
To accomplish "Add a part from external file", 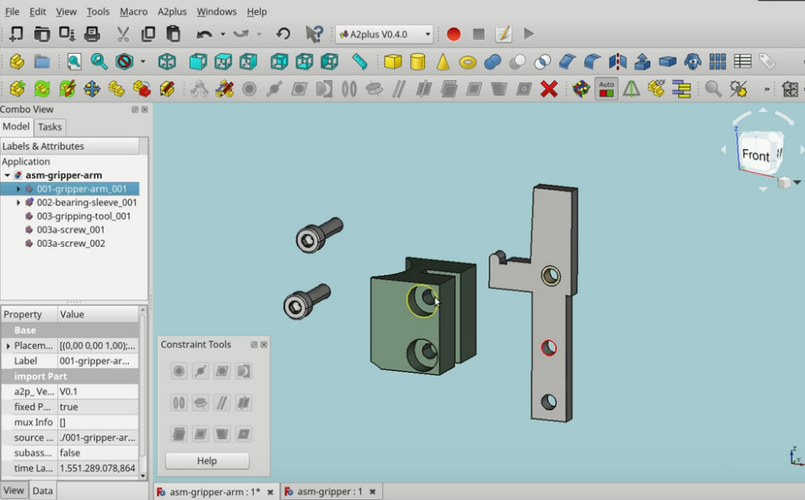I will pyautogui.click(x=17, y=89).
